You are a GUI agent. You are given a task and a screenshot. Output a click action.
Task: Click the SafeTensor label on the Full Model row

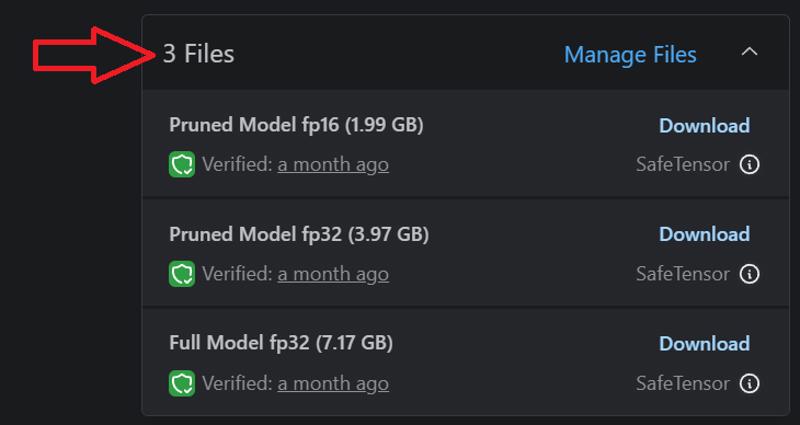(683, 383)
